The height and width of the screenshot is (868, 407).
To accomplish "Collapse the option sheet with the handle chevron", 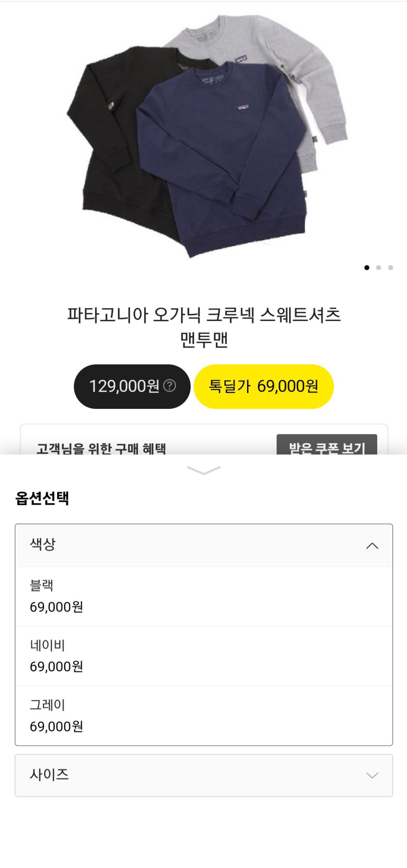I will point(203,471).
